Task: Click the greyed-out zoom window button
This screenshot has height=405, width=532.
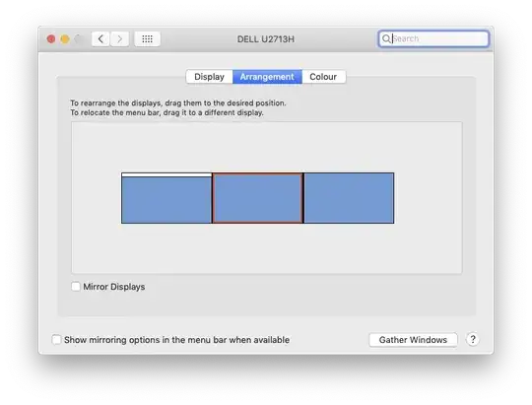Action: (79, 39)
